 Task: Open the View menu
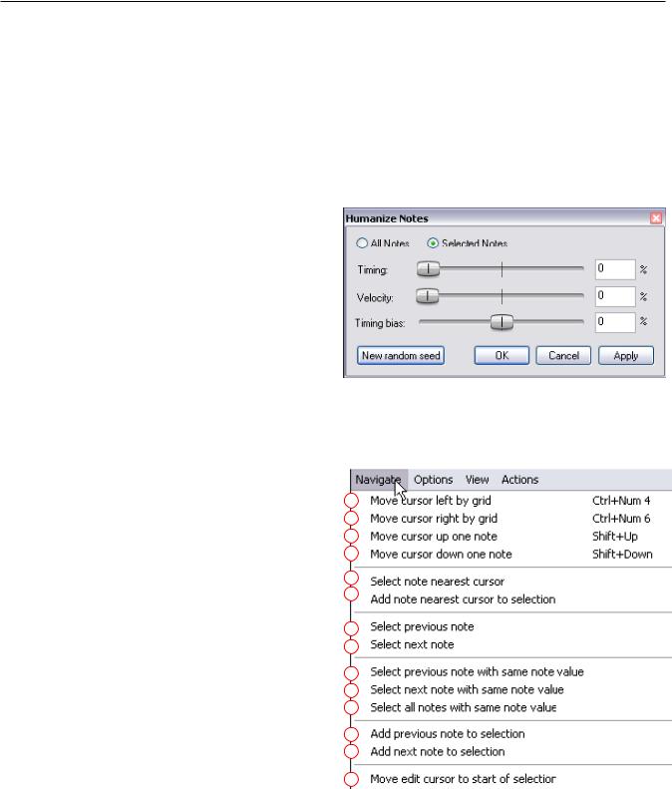click(477, 480)
